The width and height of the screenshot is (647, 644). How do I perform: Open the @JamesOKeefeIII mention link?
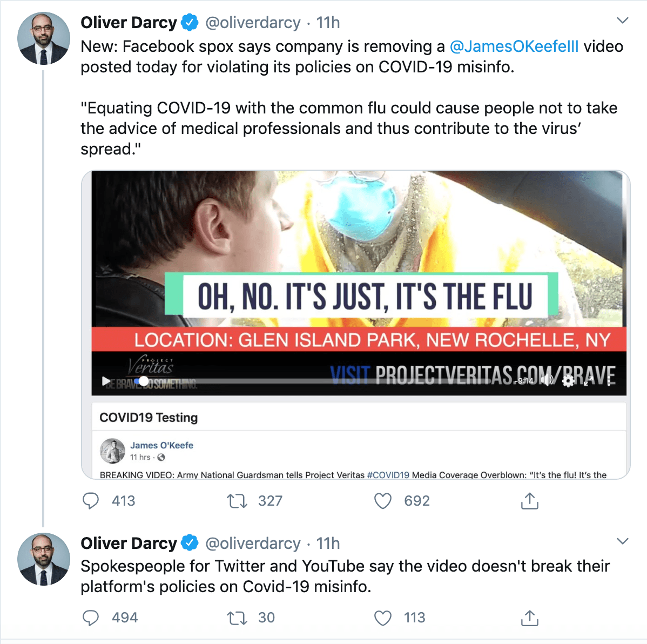click(x=515, y=46)
